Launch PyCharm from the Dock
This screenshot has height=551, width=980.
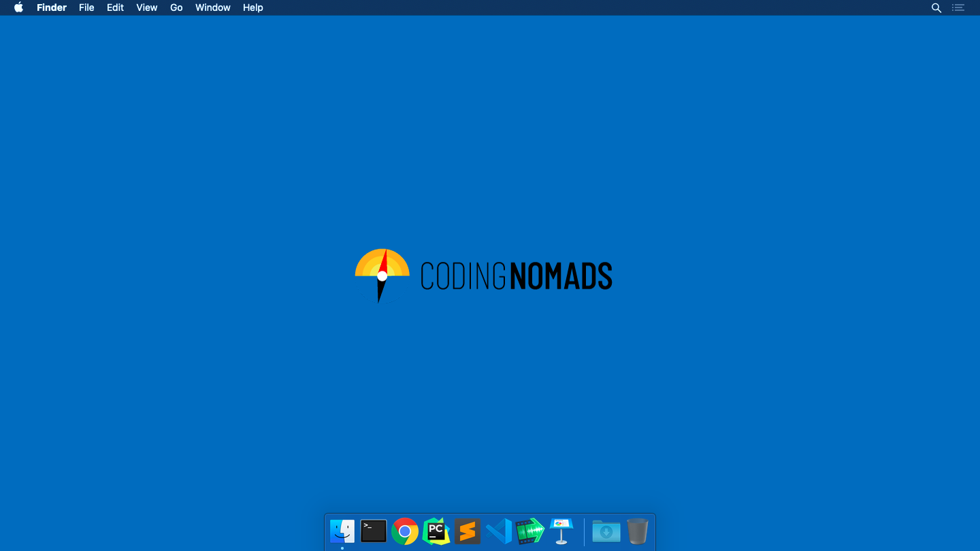point(436,531)
